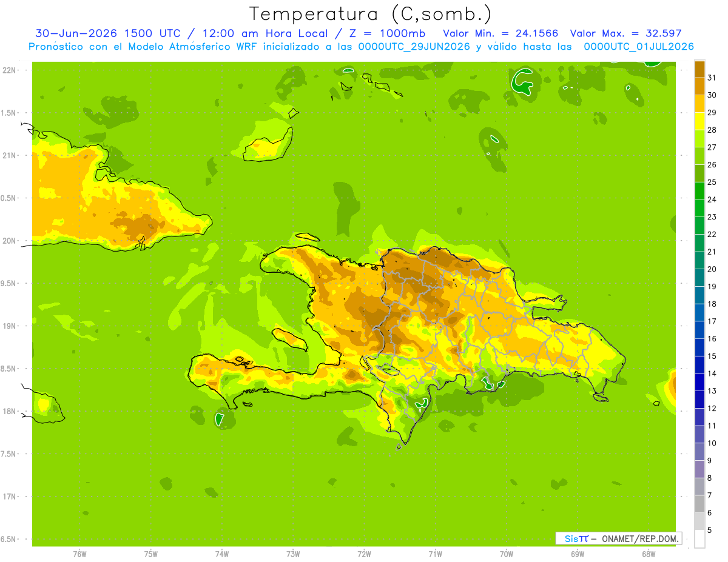The height and width of the screenshot is (562, 728).
Task: Click the '11' color scale value
Action: coord(712,426)
